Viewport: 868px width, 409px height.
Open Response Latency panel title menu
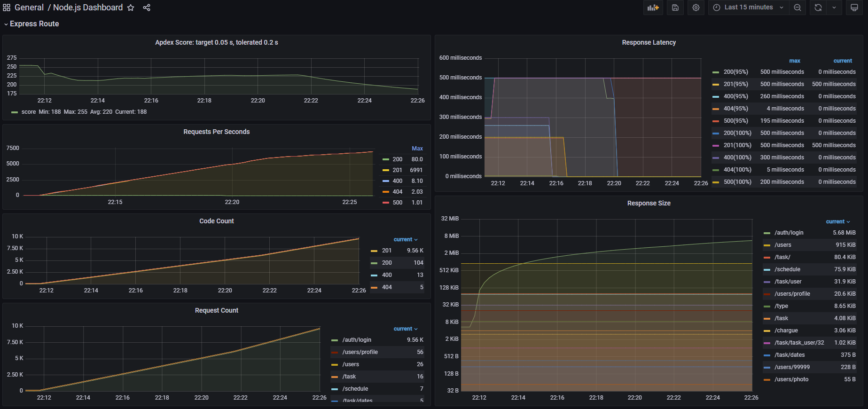click(x=649, y=42)
